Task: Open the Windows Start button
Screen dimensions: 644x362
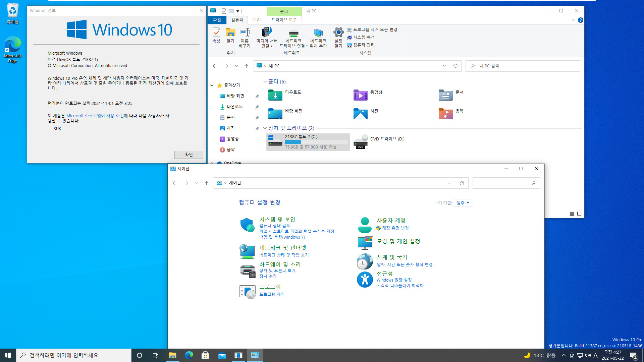Action: pyautogui.click(x=8, y=355)
